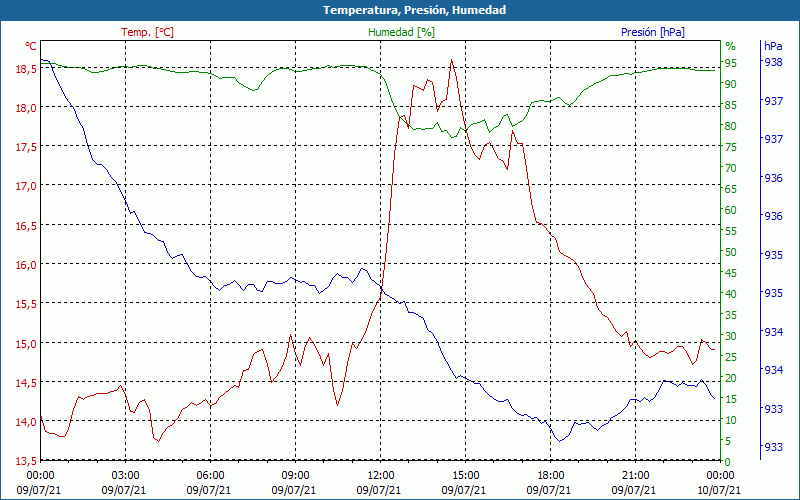
Task: Click the "03:00" time axis label
Action: point(126,476)
